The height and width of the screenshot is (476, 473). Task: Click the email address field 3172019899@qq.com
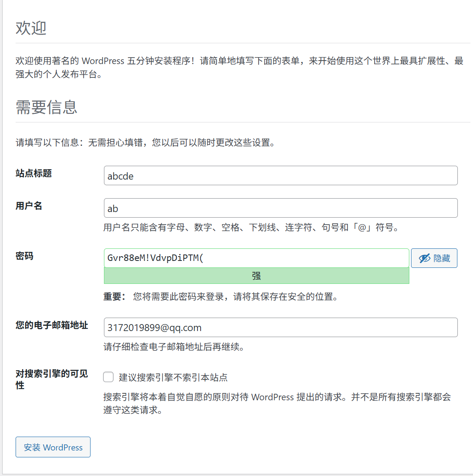coord(281,327)
